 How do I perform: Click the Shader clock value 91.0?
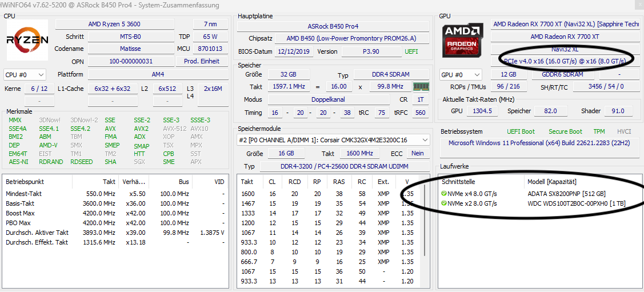tap(617, 111)
